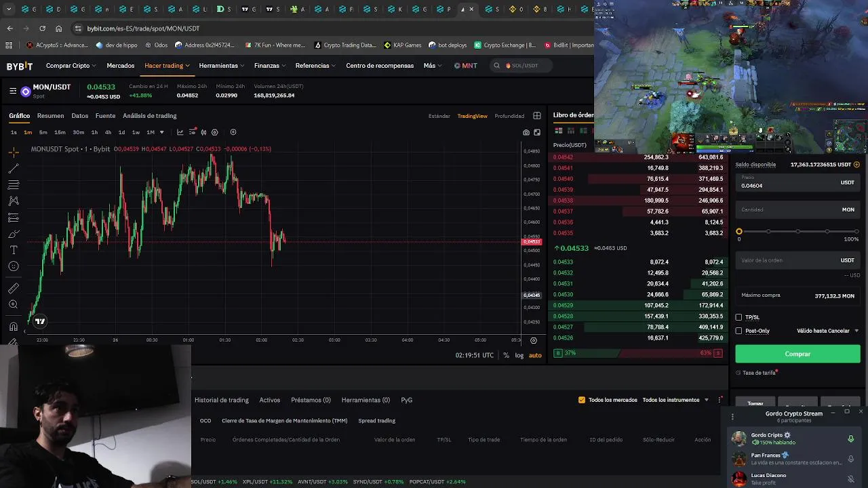Click the add circle icon in chart toolbar
This screenshot has width=868, height=488.
233,132
